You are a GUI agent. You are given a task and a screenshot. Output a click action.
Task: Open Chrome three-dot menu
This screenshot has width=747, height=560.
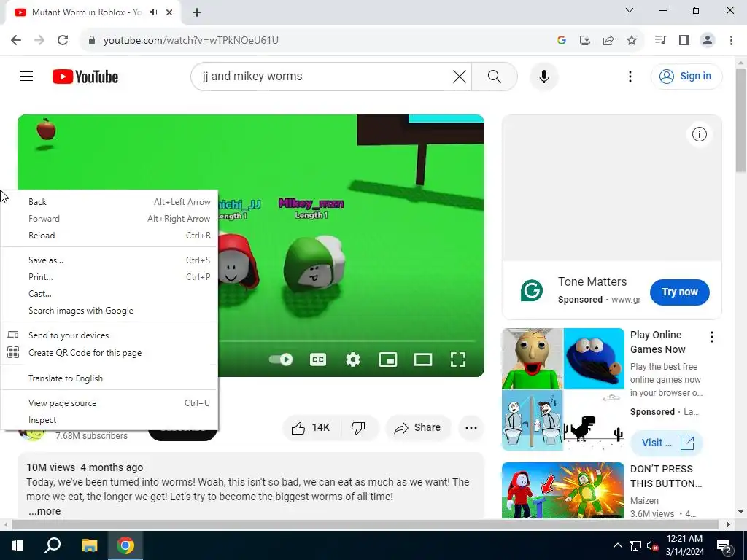731,40
